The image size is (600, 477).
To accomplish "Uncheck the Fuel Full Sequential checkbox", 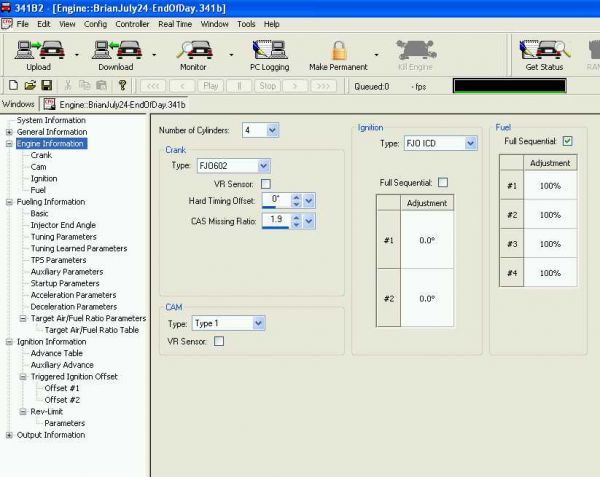I will coord(568,142).
